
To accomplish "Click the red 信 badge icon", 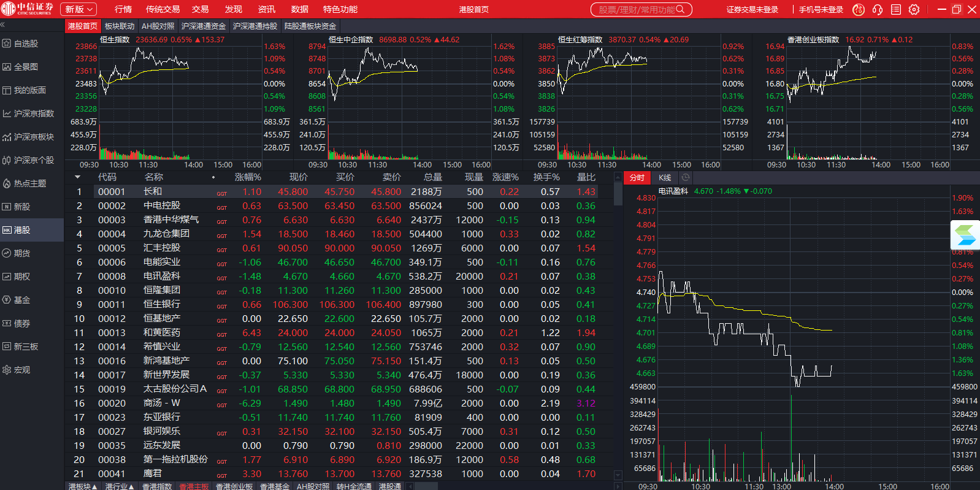I will 859,9.
